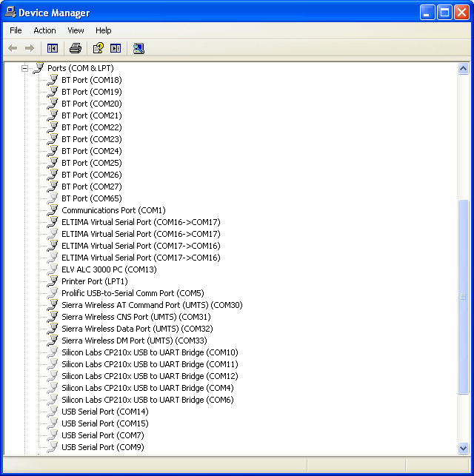Select Sierra Wireless Data Port (COM32)
The width and height of the screenshot is (474, 476).
click(x=137, y=329)
